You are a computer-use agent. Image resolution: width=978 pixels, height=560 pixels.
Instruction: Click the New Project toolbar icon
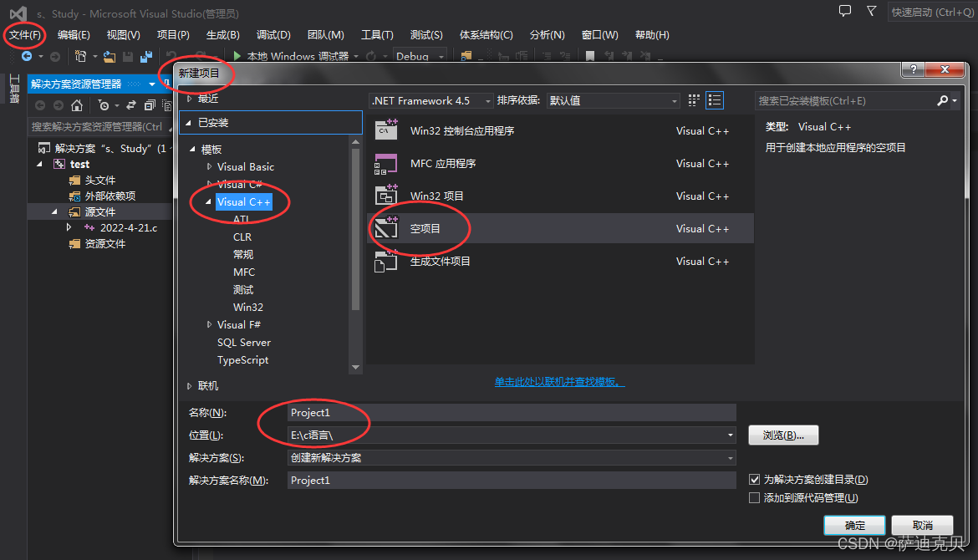(80, 56)
